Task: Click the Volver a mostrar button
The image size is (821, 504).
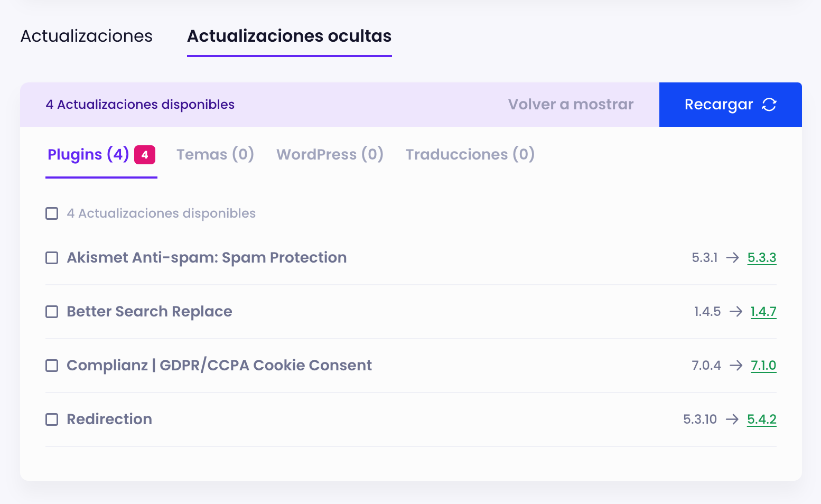Action: pyautogui.click(x=571, y=105)
